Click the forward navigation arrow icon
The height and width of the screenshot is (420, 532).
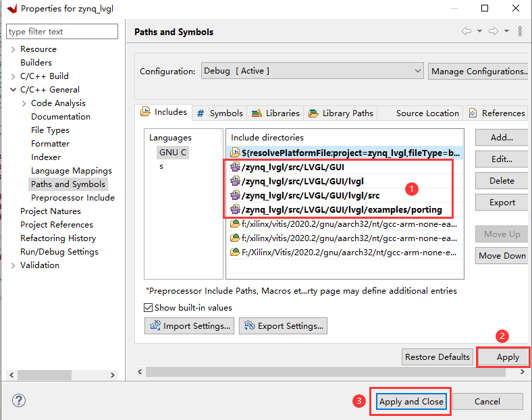(x=494, y=31)
